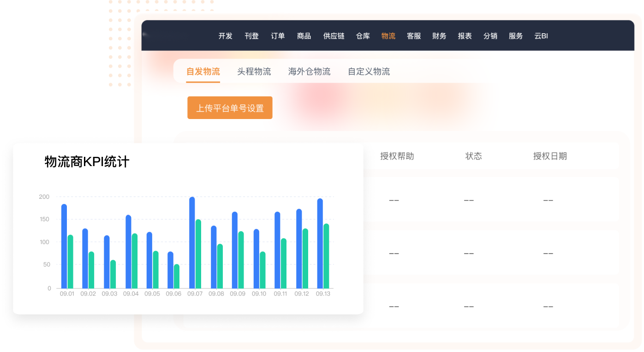Click the 授权日期 column header

tap(550, 156)
